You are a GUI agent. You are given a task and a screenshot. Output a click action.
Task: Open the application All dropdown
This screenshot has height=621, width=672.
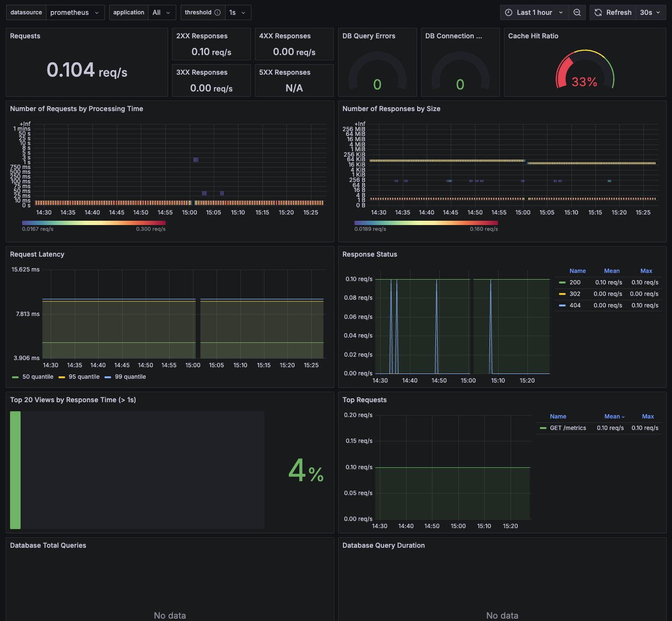pos(162,12)
